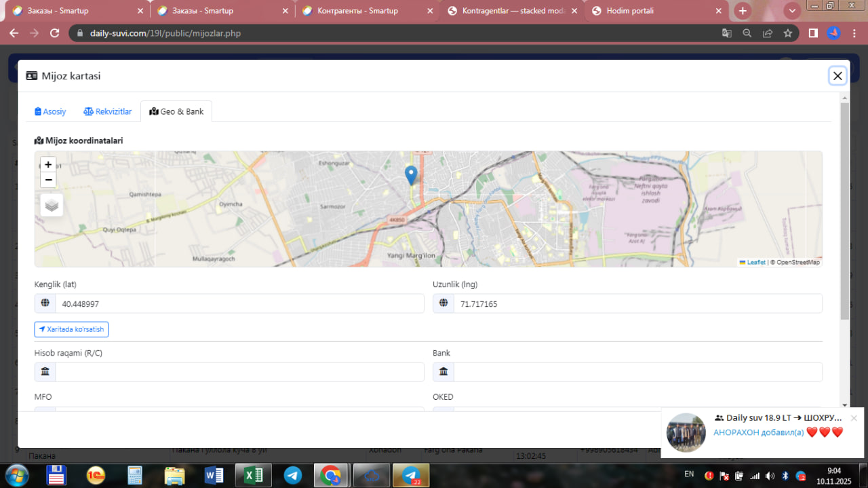Focus the Hisob raqami (R/C) field
Image resolution: width=868 pixels, height=488 pixels.
click(239, 372)
